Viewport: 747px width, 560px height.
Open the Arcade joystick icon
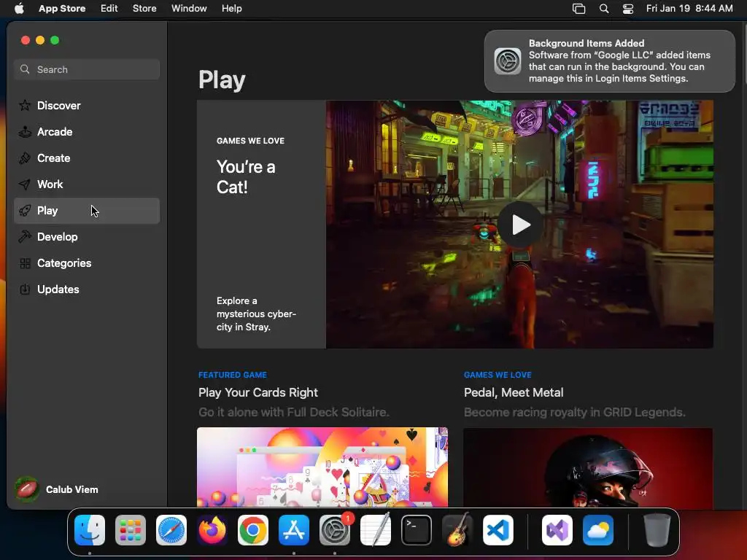click(25, 131)
